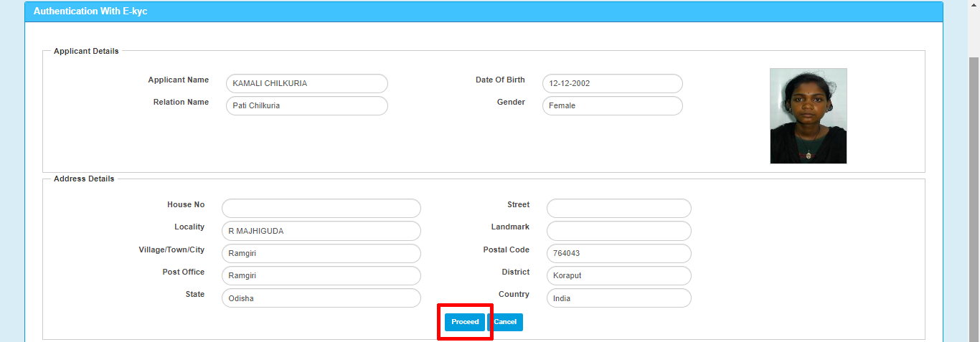The width and height of the screenshot is (980, 342).
Task: Select the Relation Name input field
Action: tap(307, 105)
